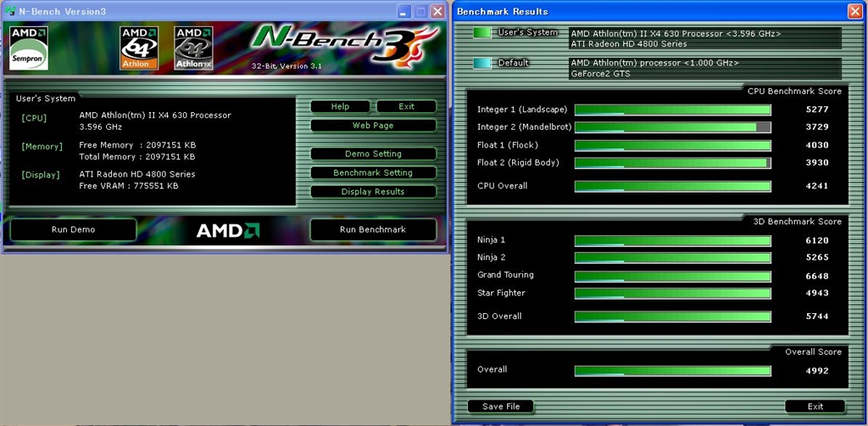
Task: Click the 3D Benchmark Score heading
Action: pos(797,221)
